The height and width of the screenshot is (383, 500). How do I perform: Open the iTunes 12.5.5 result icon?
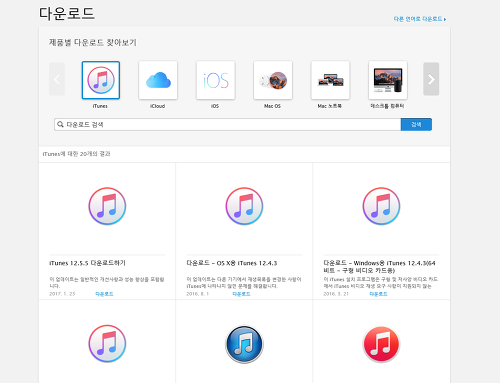(107, 206)
